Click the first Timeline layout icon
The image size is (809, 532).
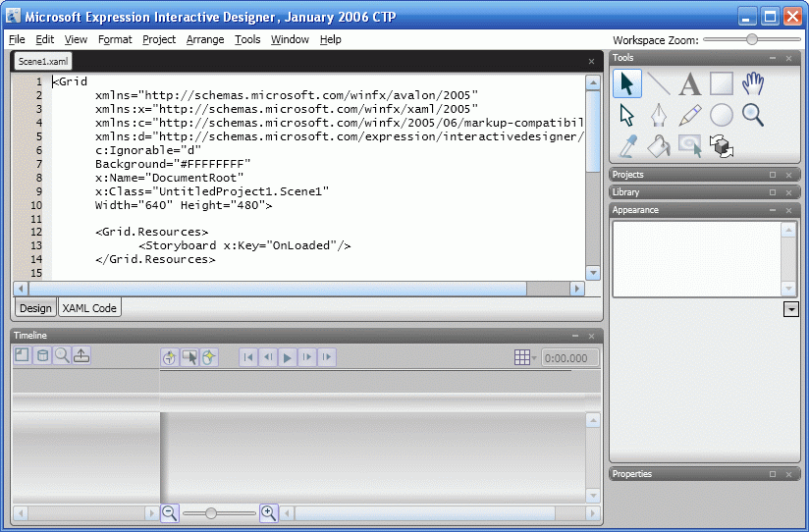click(x=23, y=355)
